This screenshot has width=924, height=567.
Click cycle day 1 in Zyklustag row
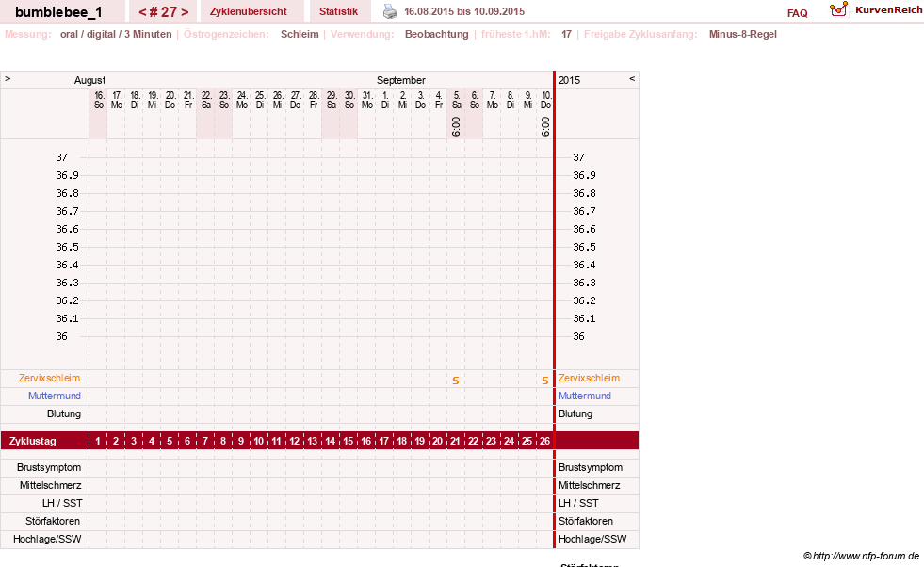[x=98, y=441]
